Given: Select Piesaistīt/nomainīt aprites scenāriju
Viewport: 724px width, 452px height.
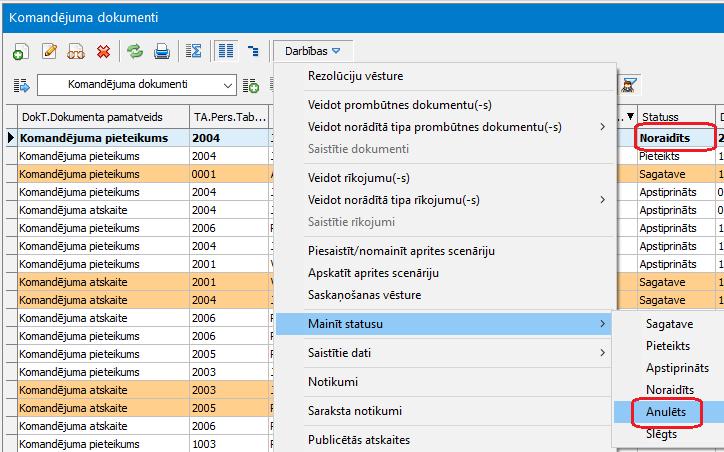Looking at the screenshot, I should (401, 251).
